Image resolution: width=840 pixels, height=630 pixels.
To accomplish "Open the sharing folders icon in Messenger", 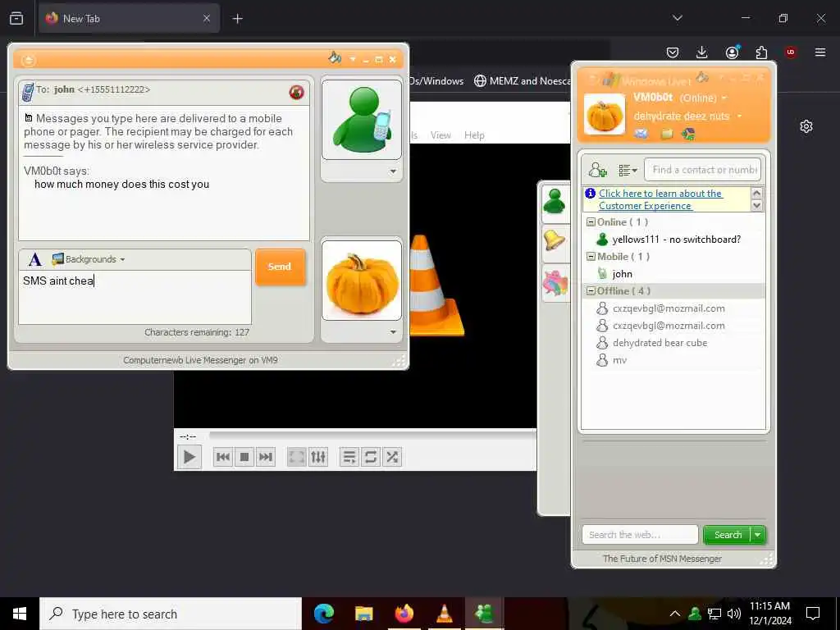I will (x=667, y=134).
